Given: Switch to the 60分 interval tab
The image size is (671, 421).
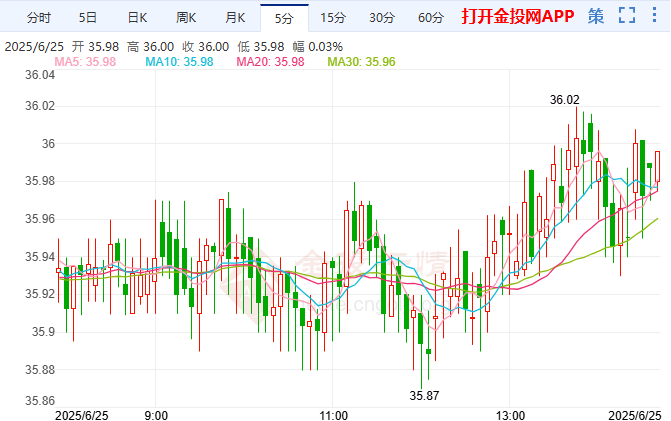Looking at the screenshot, I should pos(430,17).
